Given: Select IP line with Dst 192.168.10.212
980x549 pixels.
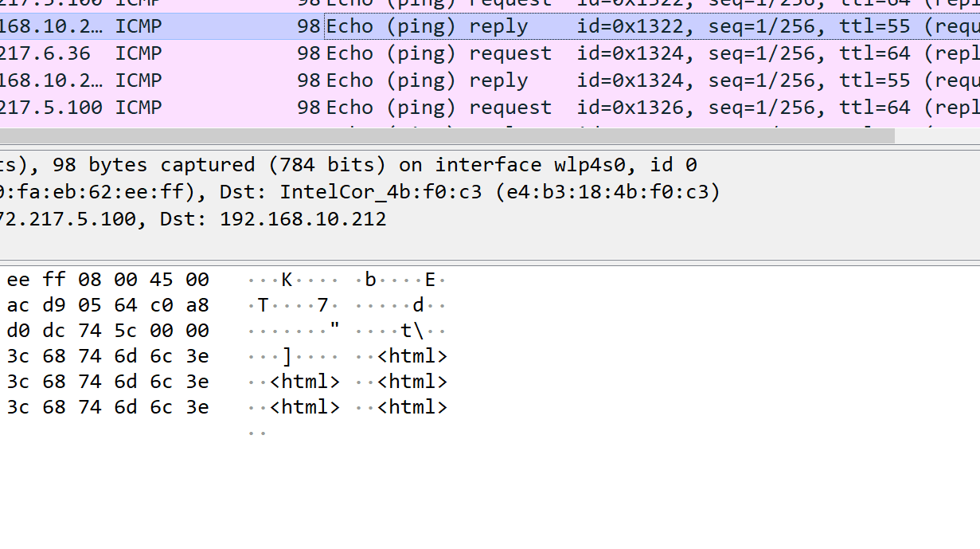Looking at the screenshot, I should (x=191, y=219).
